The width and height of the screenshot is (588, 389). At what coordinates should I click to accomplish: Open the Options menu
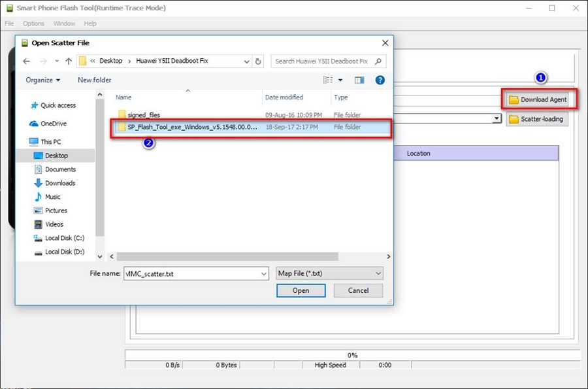[x=33, y=24]
